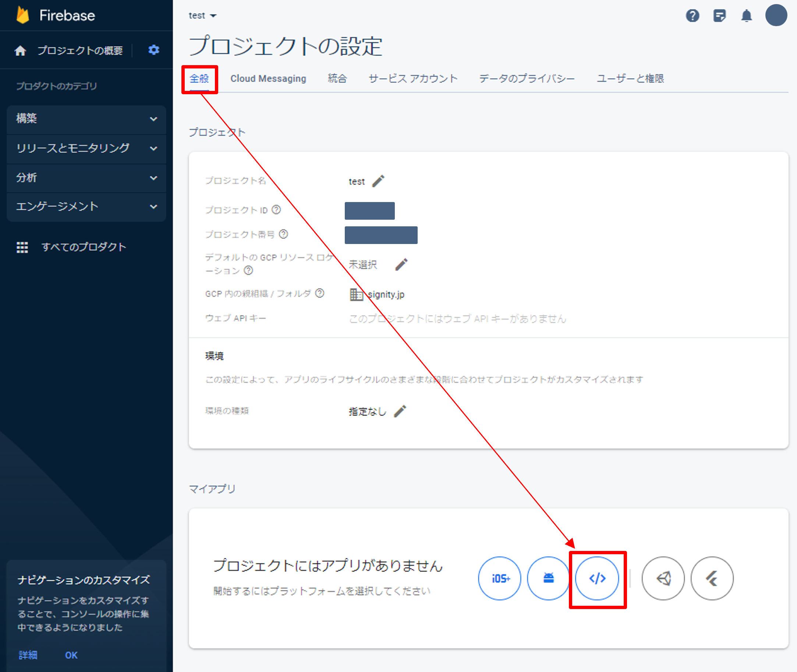Click the プロジェクトの設定 page heading

(285, 46)
